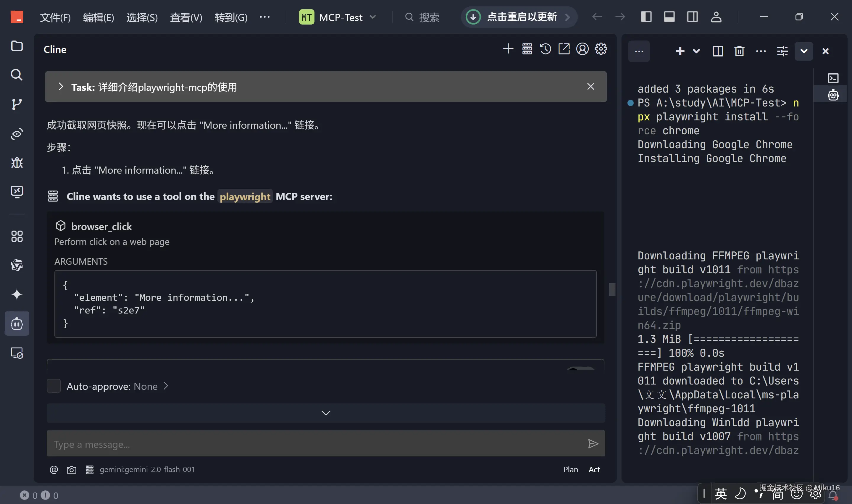
Task: Delete the terminal with trash icon
Action: tap(739, 51)
